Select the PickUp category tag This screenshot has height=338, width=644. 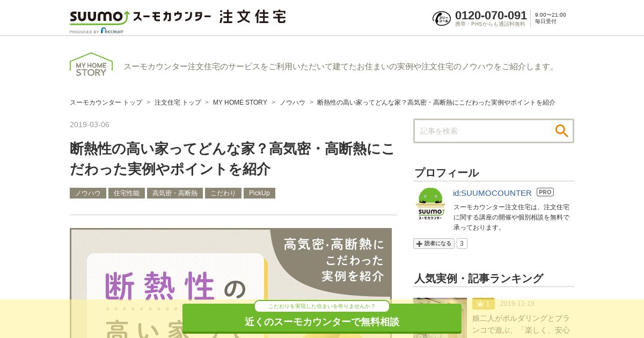[x=259, y=193]
